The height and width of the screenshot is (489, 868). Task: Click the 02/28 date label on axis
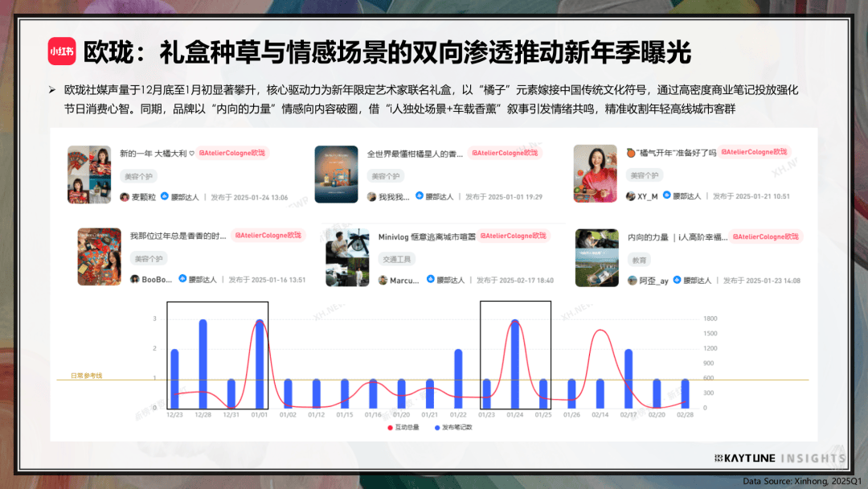(685, 414)
